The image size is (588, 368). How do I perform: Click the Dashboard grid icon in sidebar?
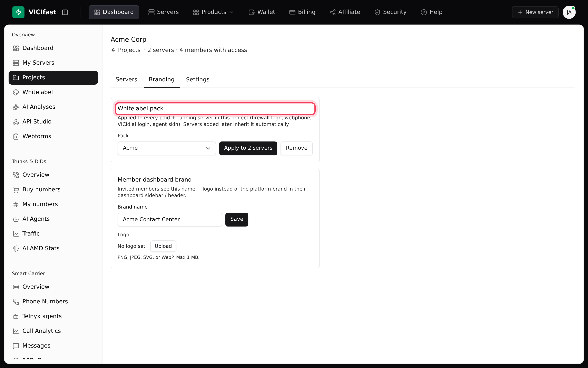click(x=16, y=48)
